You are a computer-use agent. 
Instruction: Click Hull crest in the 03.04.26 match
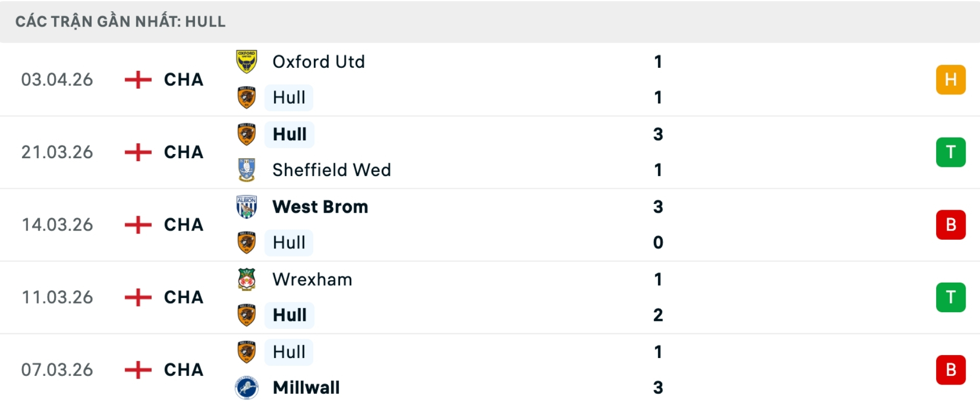[x=247, y=97]
